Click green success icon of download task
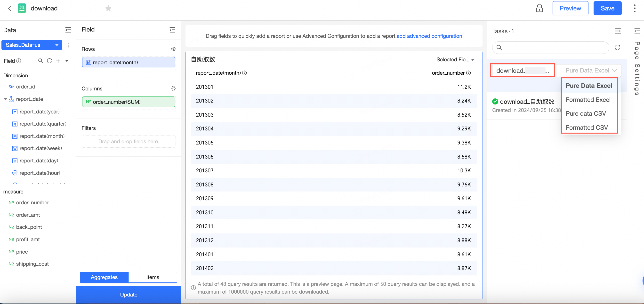The width and height of the screenshot is (644, 304). point(495,102)
